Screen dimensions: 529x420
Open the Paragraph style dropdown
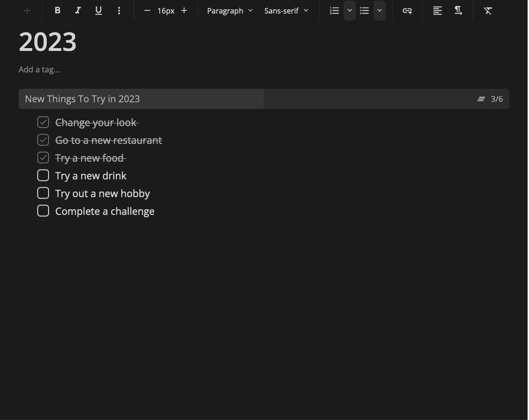(x=230, y=10)
